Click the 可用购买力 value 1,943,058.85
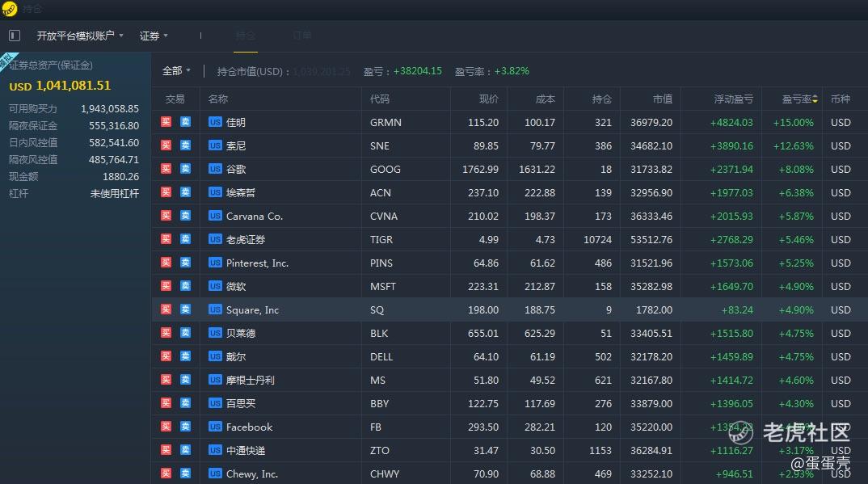Image resolution: width=868 pixels, height=484 pixels. (110, 109)
